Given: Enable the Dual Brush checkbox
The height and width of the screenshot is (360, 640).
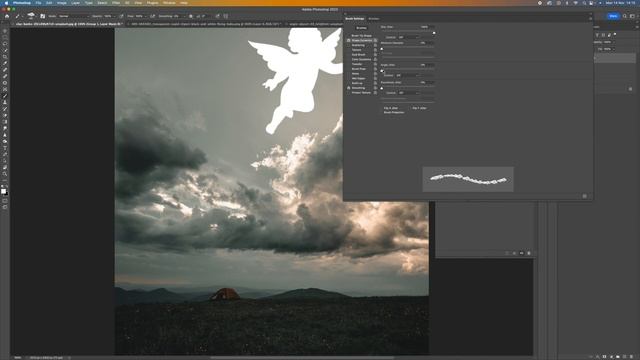Looking at the screenshot, I should (x=349, y=54).
